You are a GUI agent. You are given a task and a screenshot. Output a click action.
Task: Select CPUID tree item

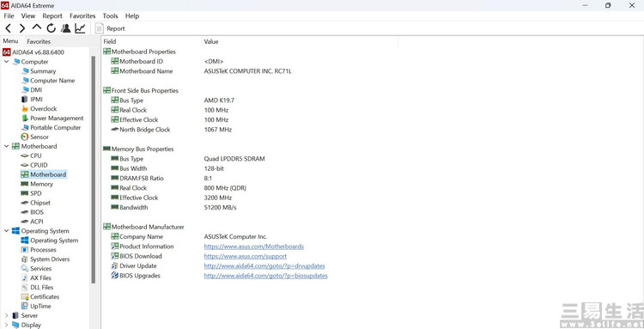tap(34, 165)
